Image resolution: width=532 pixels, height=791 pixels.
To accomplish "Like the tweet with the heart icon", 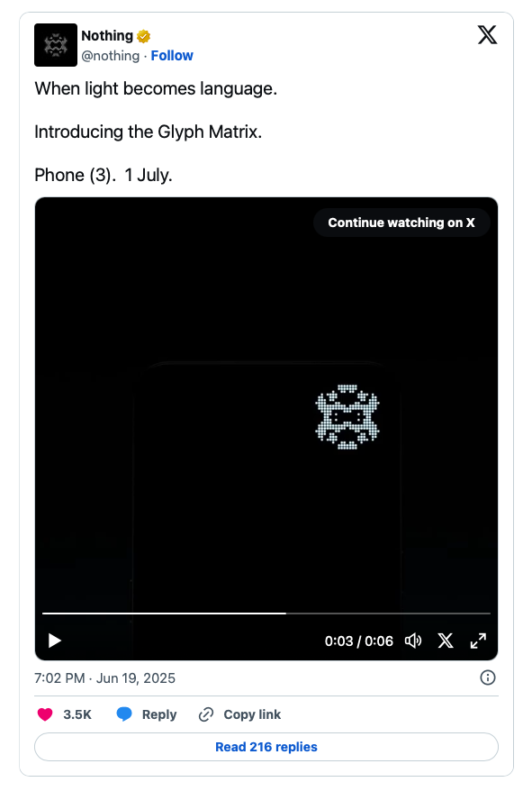I will (45, 714).
